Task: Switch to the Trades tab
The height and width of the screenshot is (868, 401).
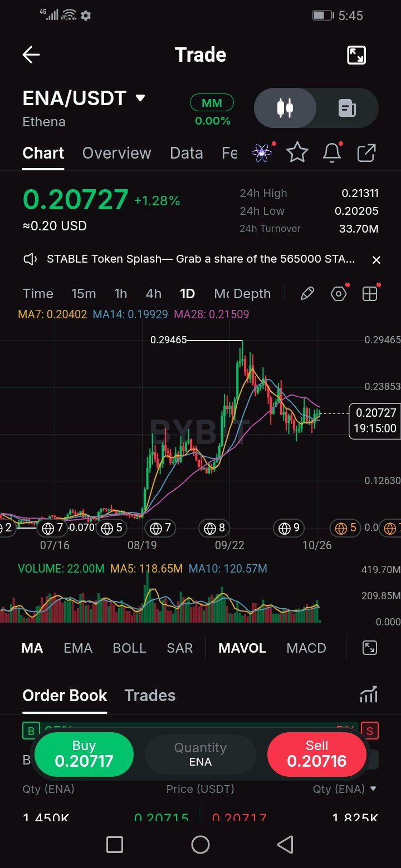Action: 150,696
